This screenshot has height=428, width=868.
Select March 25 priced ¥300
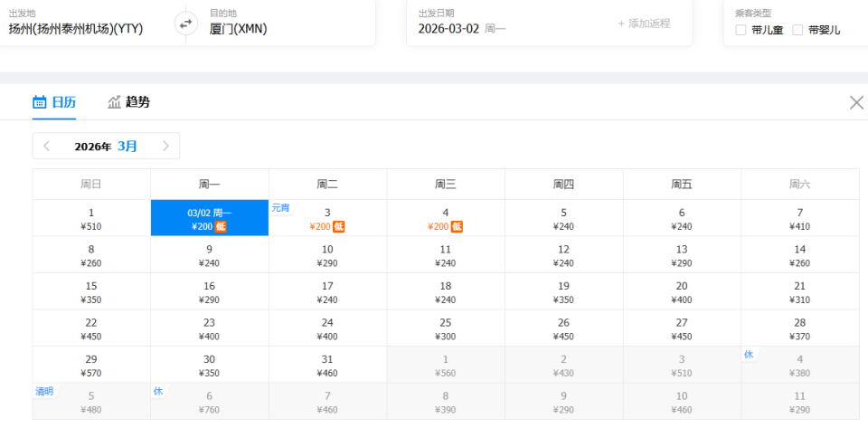(446, 328)
